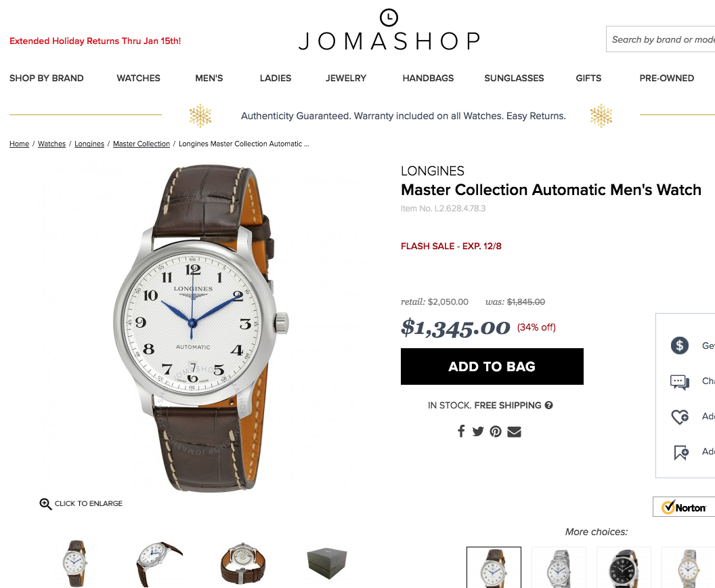Open the Pre-Owned menu item
This screenshot has width=715, height=588.
coord(667,78)
